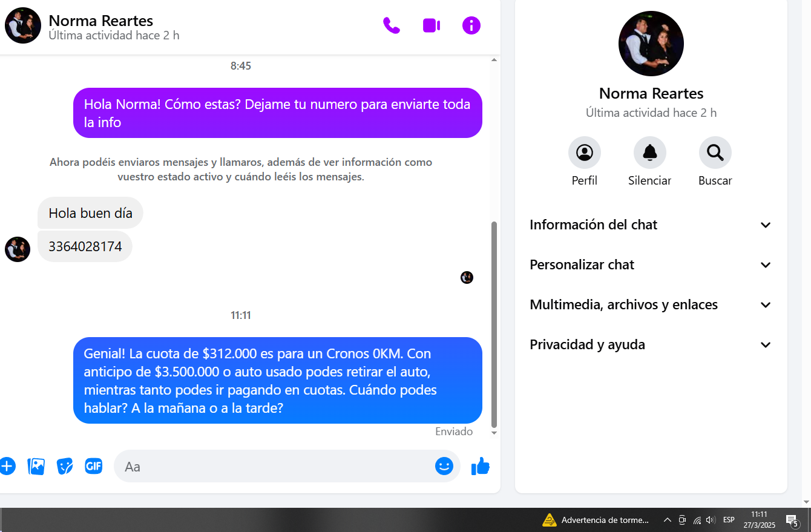The image size is (811, 532).
Task: Expand the Información del chat section
Action: pyautogui.click(x=651, y=225)
